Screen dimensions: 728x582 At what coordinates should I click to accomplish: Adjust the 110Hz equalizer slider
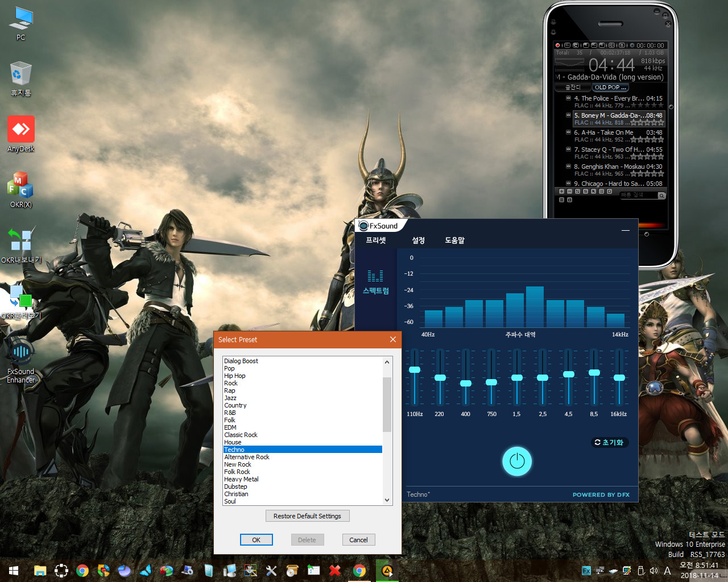tap(415, 370)
